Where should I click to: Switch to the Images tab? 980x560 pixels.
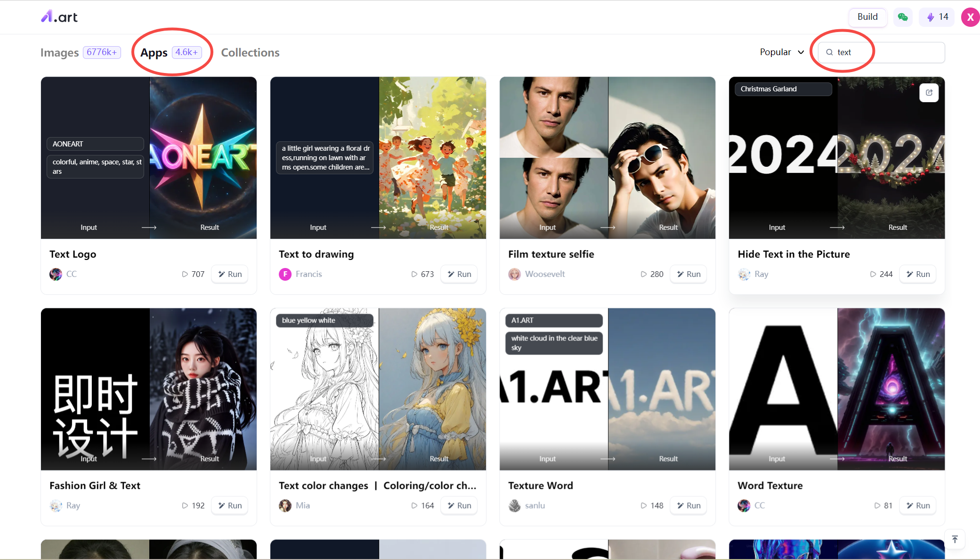[x=60, y=52]
